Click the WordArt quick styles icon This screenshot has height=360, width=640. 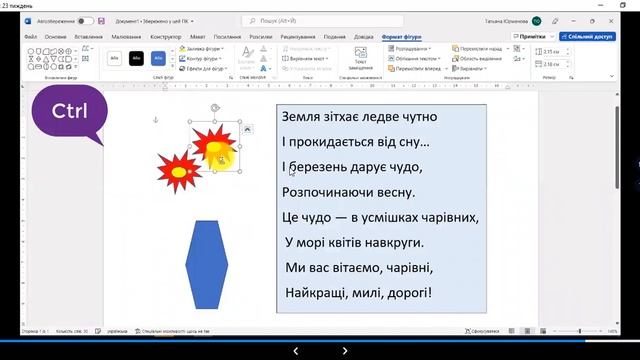tap(247, 58)
